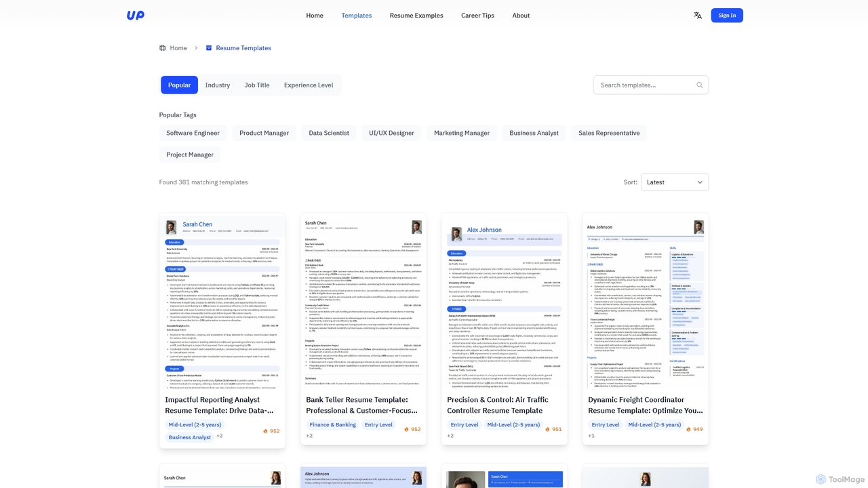
Task: Select the UI/UX Designer tag
Action: pos(391,133)
